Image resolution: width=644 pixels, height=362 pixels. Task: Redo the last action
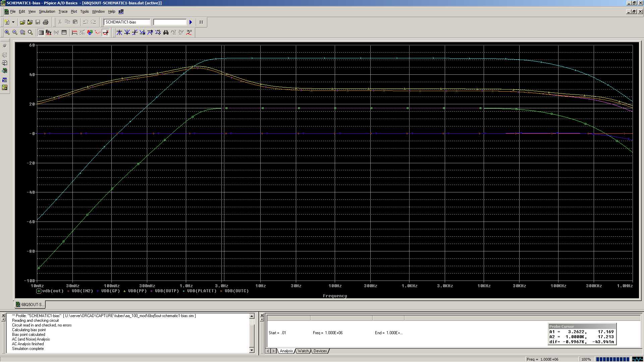point(93,22)
